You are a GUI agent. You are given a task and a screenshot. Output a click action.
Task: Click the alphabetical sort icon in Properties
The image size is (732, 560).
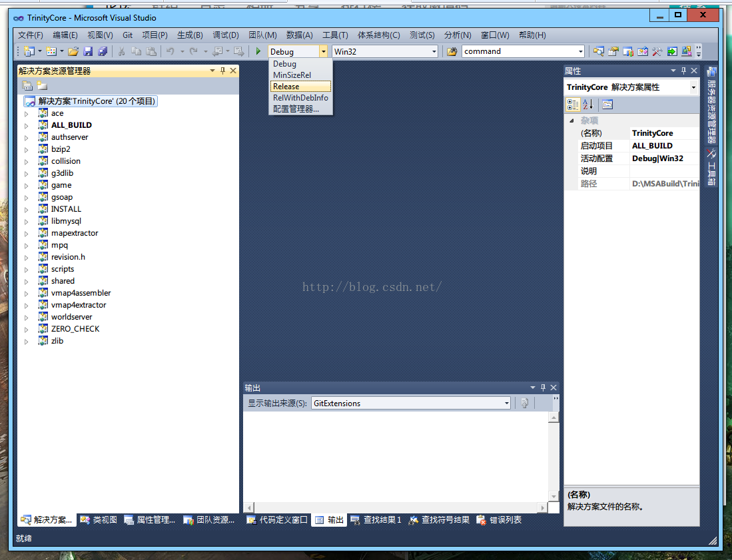point(587,105)
